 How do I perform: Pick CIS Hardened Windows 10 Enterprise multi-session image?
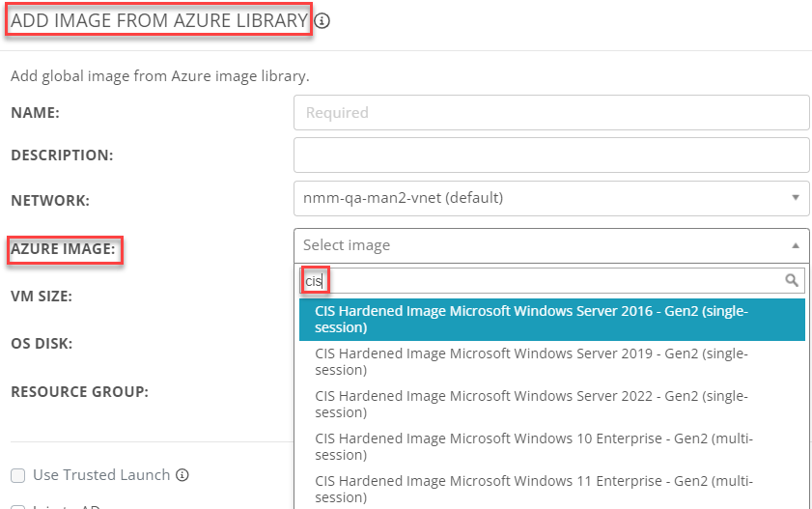coord(552,446)
